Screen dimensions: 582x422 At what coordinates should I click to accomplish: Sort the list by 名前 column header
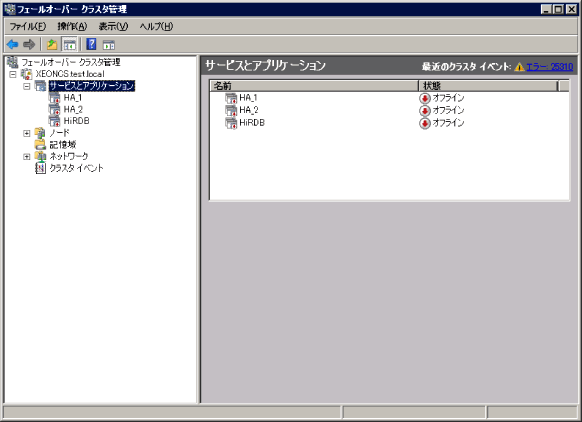[x=314, y=86]
